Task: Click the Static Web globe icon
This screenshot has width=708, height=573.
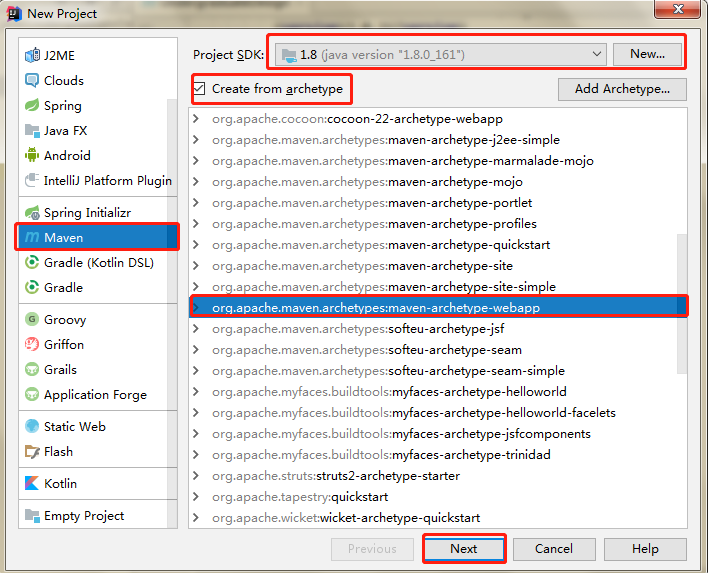Action: (32, 426)
